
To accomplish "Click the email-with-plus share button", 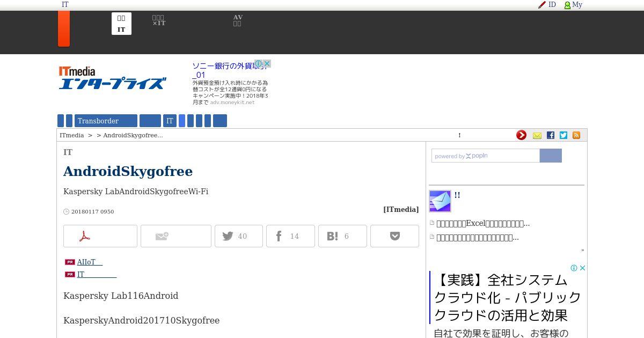I will point(176,236).
